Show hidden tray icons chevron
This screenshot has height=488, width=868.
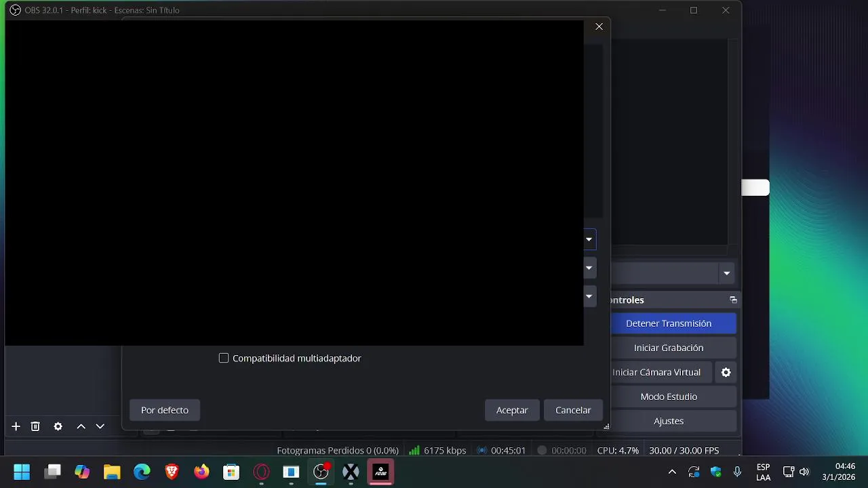pos(672,472)
